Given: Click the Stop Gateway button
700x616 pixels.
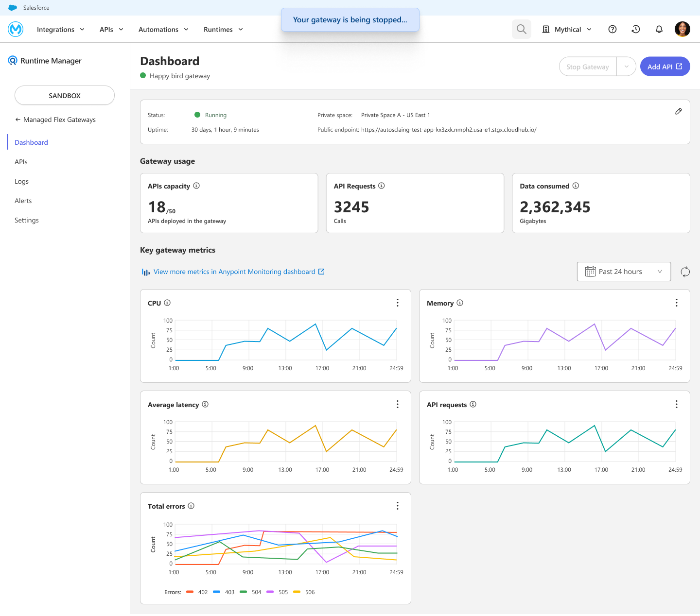Looking at the screenshot, I should point(588,67).
